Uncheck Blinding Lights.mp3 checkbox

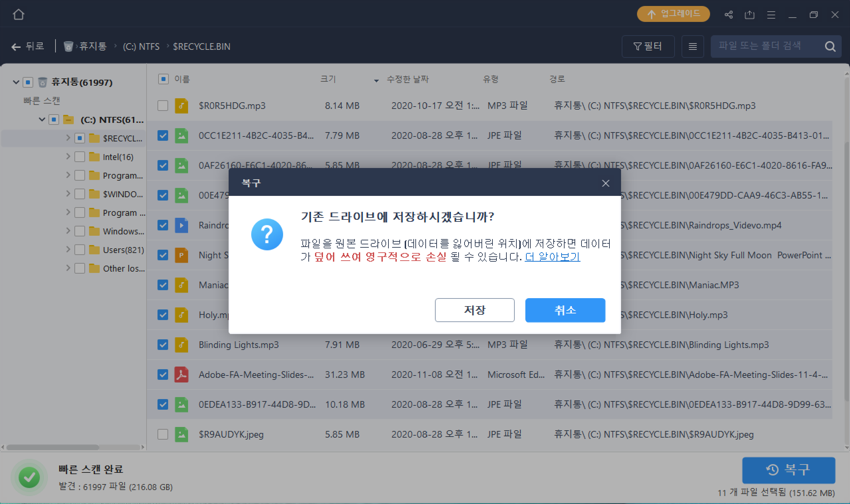[163, 345]
